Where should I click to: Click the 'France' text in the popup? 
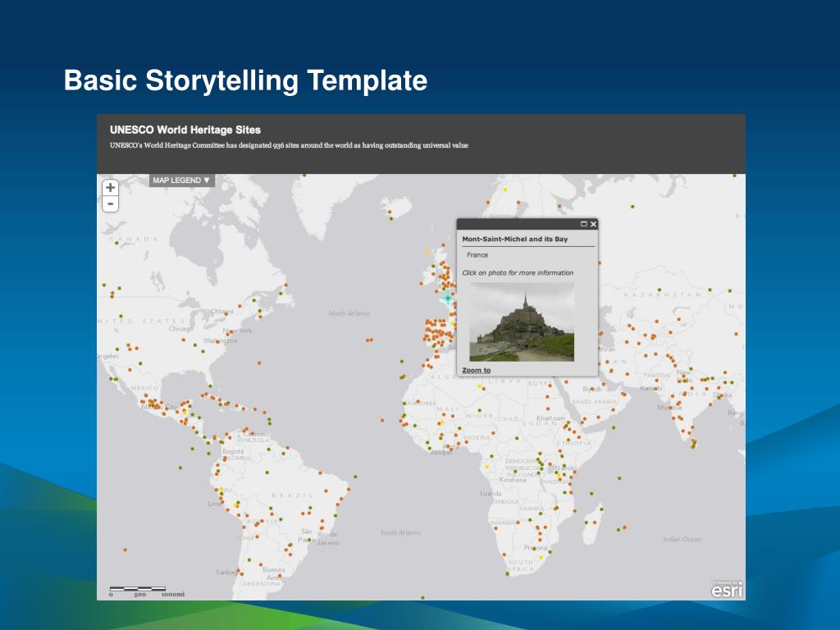tap(477, 255)
